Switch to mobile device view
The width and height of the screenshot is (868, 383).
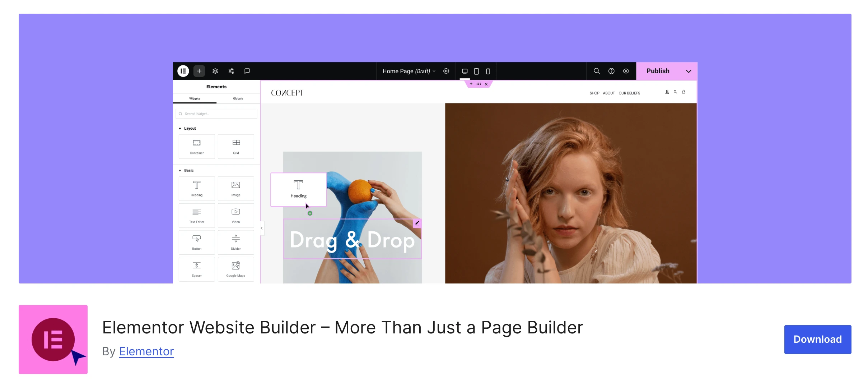point(488,71)
